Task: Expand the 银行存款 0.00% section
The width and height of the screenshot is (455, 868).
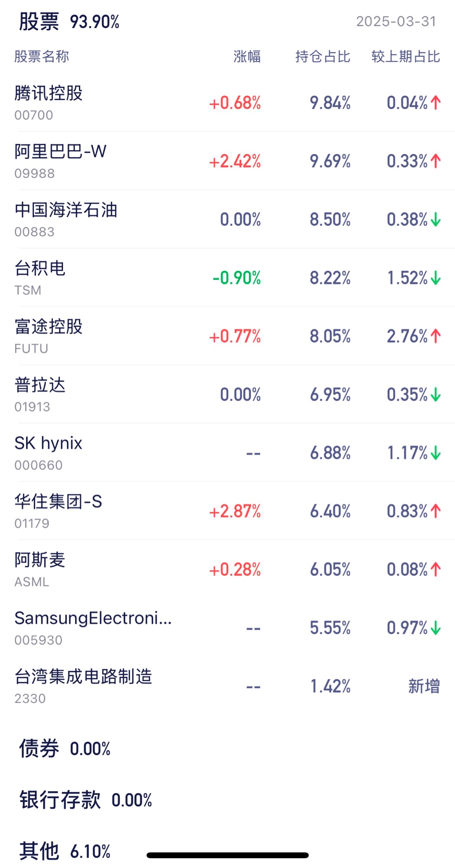Action: click(86, 800)
